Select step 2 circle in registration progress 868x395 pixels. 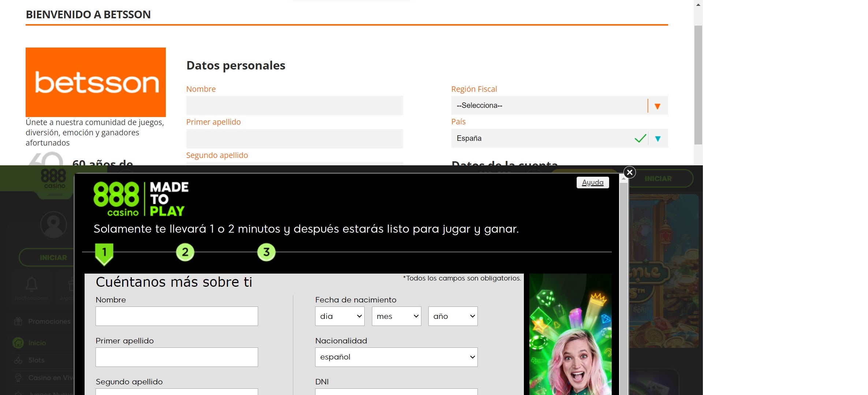[185, 252]
